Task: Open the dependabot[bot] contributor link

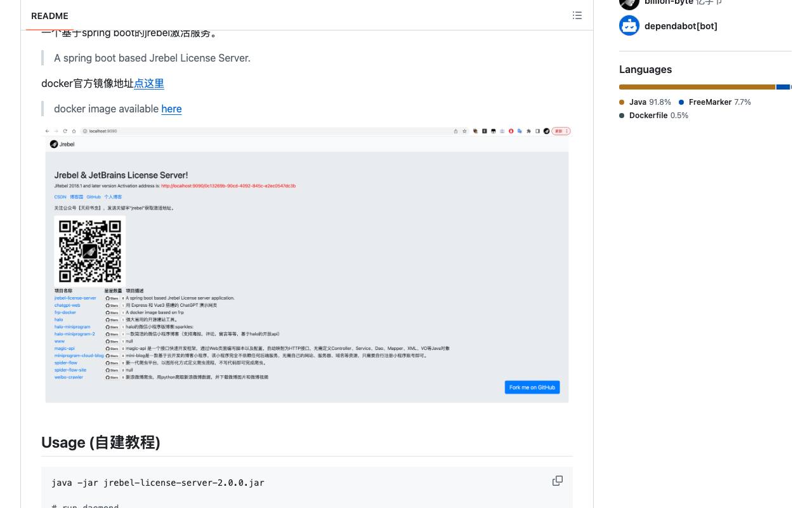Action: tap(681, 26)
